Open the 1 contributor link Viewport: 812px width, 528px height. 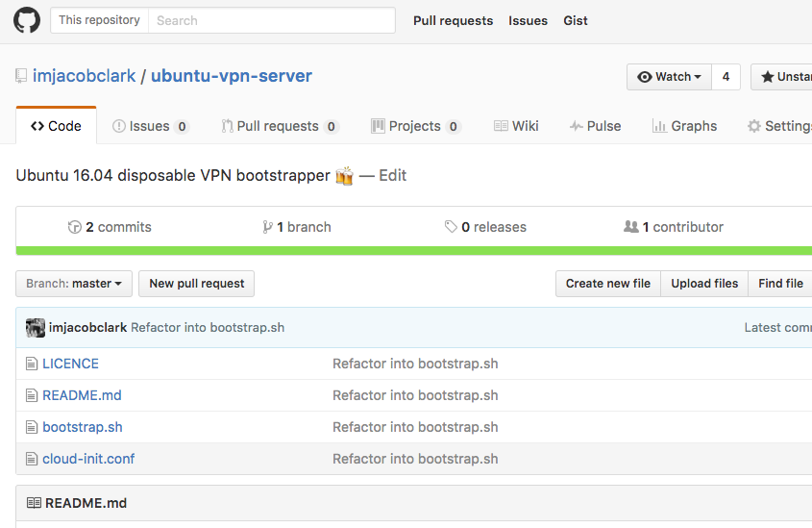[x=674, y=227]
